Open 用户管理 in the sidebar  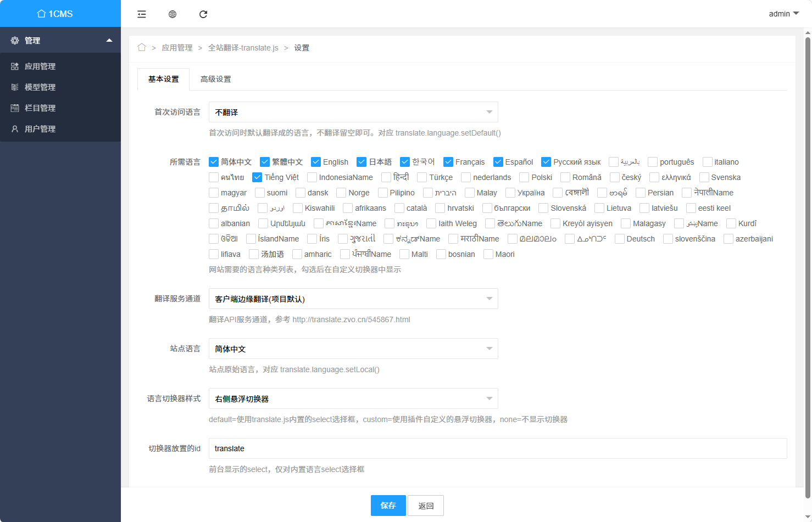tap(40, 129)
